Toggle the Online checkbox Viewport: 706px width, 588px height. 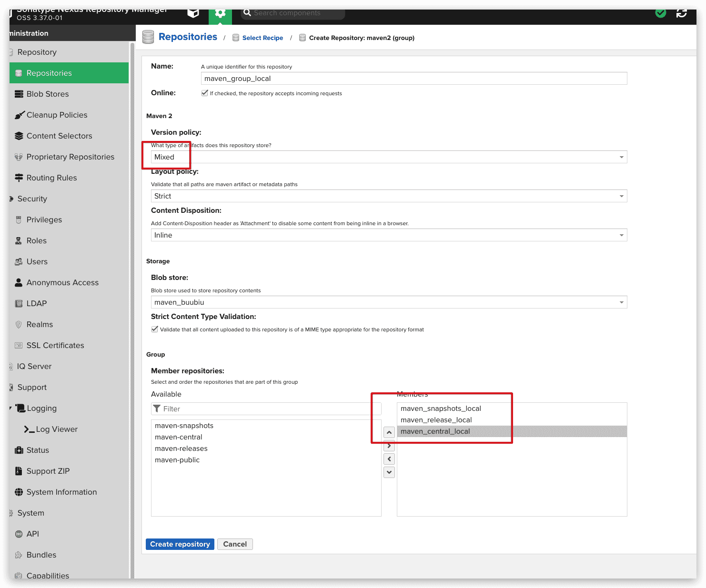tap(205, 93)
